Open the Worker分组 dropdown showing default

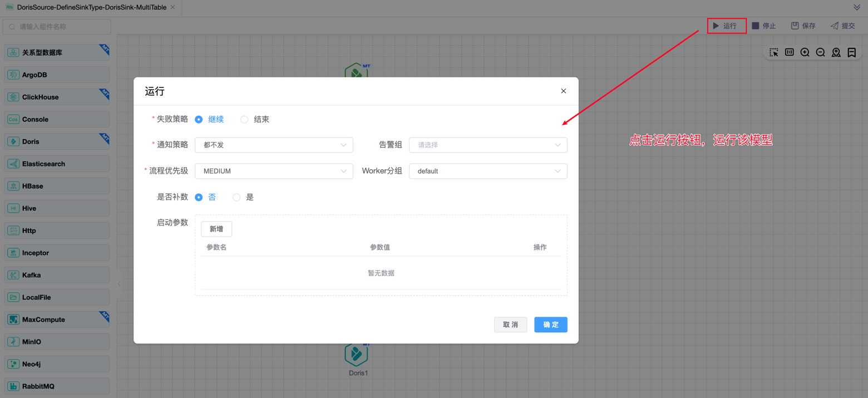click(488, 171)
